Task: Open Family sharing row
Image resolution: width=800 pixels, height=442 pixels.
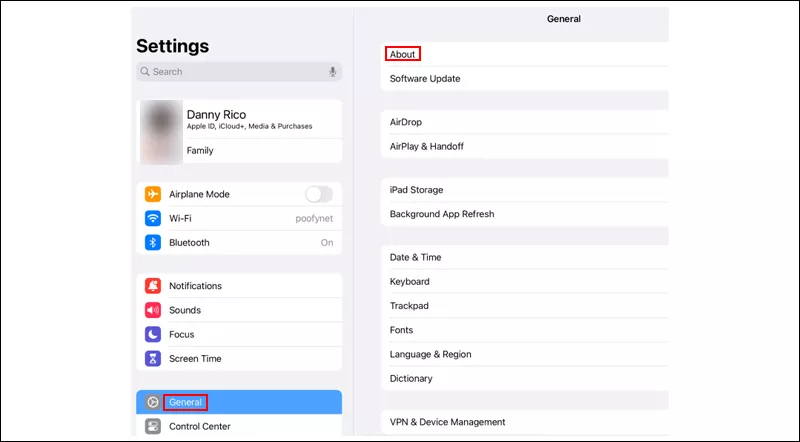Action: pos(200,151)
